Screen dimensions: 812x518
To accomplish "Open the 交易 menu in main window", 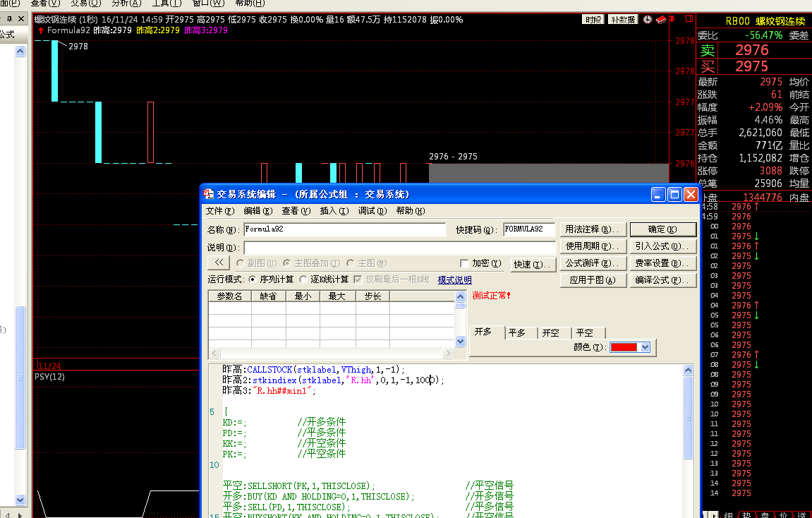I will click(x=85, y=3).
